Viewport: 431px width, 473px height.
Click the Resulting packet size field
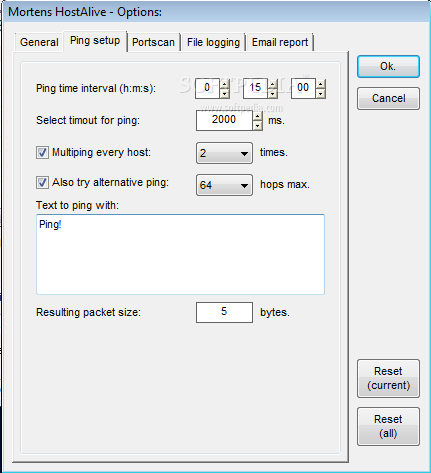pos(224,312)
